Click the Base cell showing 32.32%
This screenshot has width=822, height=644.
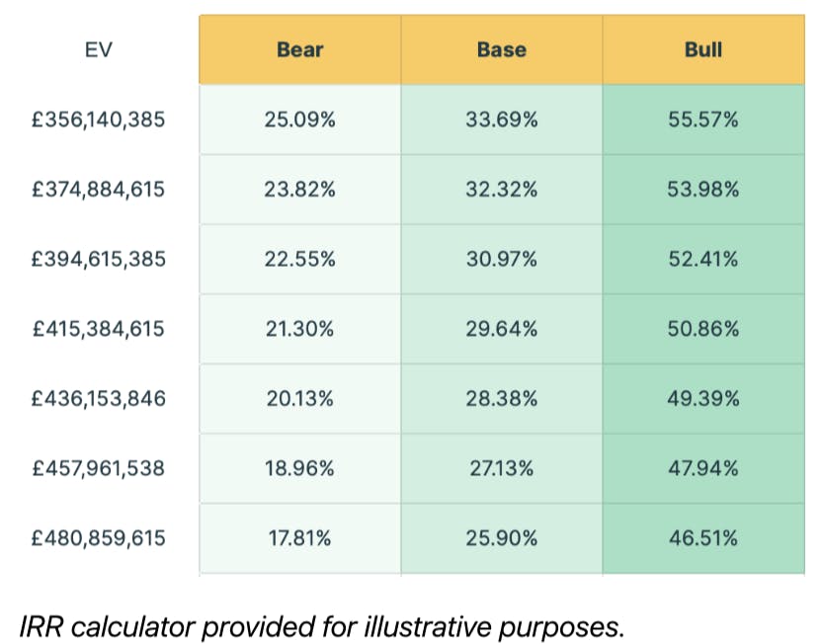coord(501,190)
